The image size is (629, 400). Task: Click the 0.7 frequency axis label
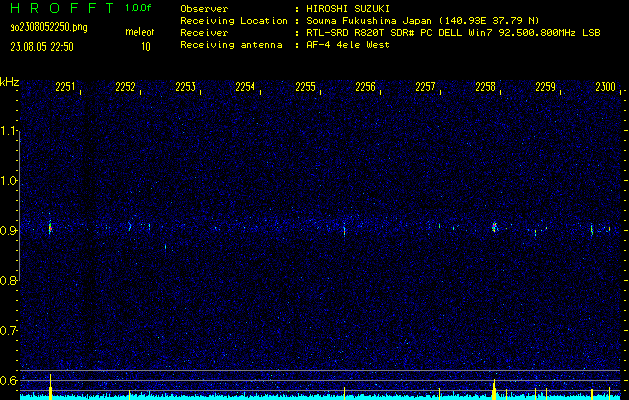click(9, 330)
